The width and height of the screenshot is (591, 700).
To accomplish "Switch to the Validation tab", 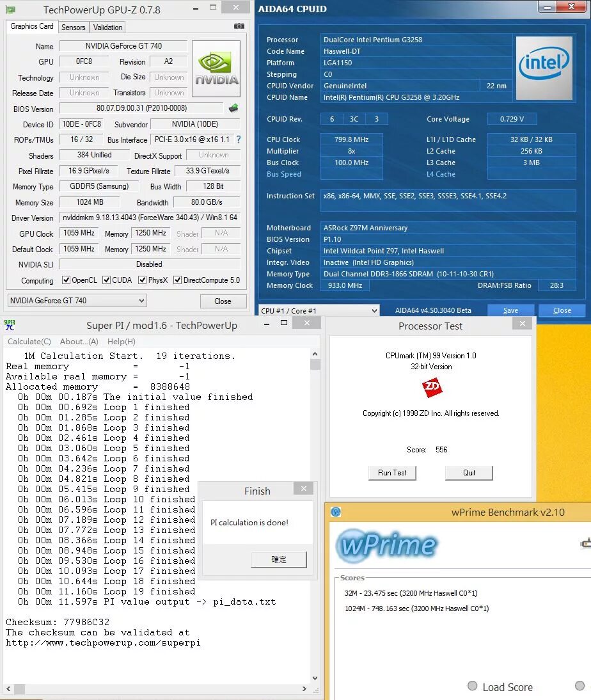I will click(x=107, y=28).
